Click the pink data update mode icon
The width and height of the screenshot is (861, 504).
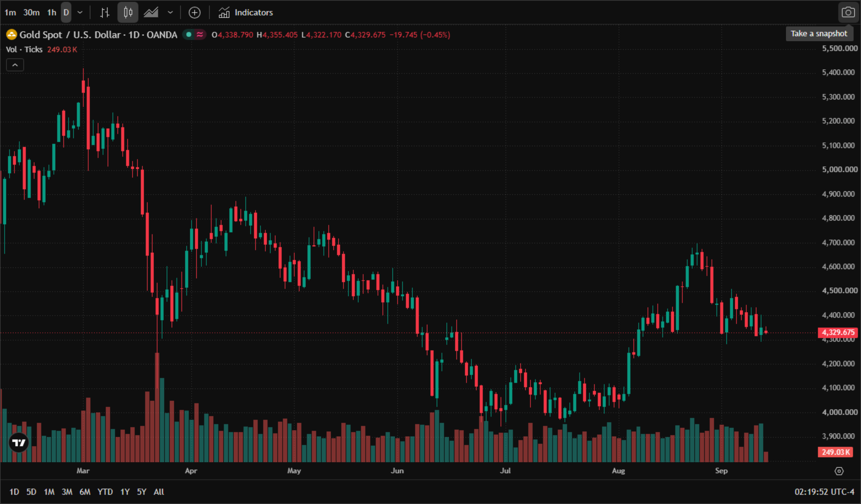[x=200, y=34]
